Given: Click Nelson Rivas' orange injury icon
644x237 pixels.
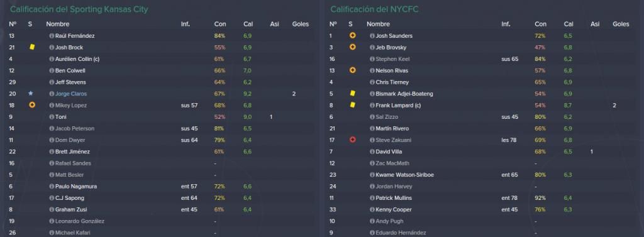Looking at the screenshot, I should click(x=352, y=70).
